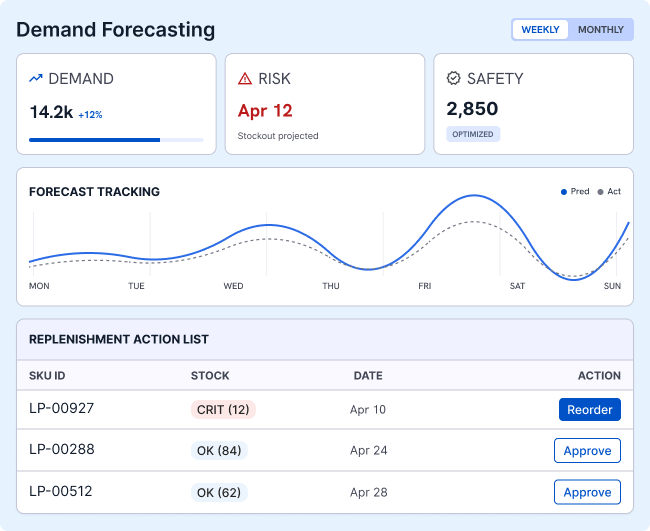The image size is (650, 531).
Task: Switch to the WEEKLY view
Action: (540, 30)
